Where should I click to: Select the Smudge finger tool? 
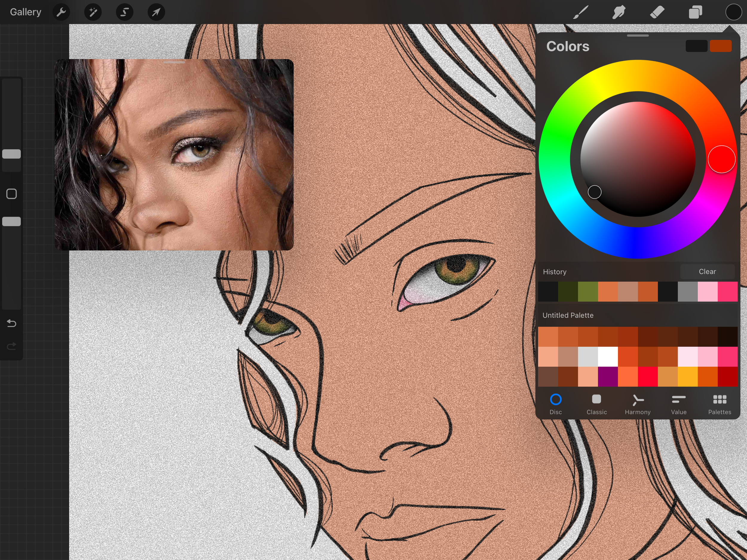coord(619,13)
